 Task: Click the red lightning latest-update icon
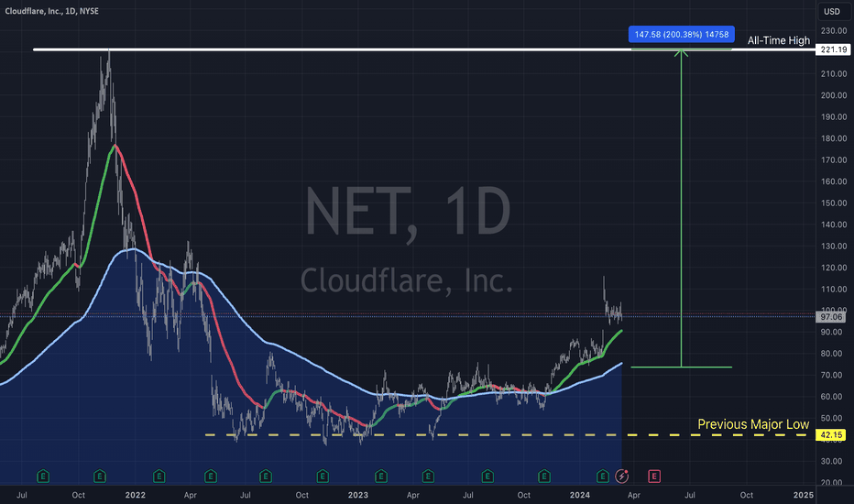click(621, 477)
